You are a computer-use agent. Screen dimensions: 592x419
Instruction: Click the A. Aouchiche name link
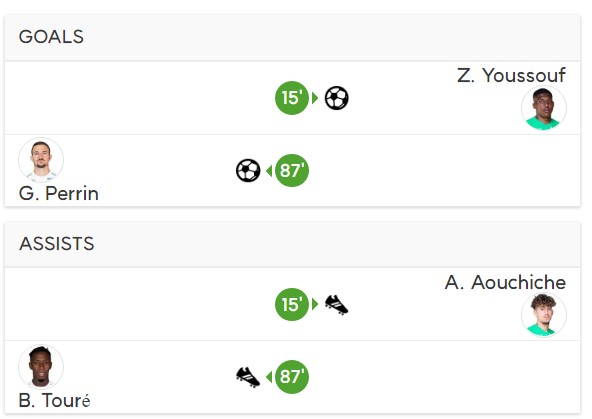(505, 282)
